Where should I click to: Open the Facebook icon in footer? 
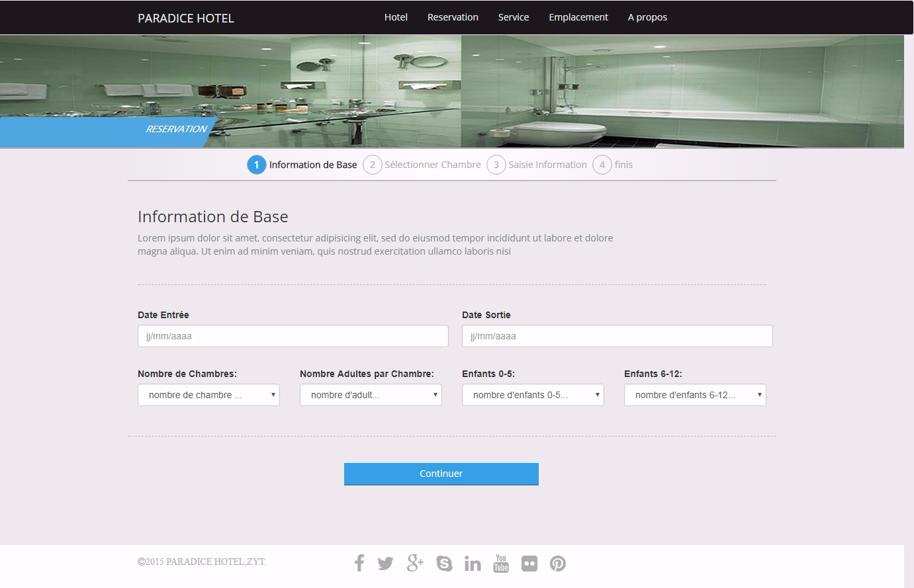359,563
